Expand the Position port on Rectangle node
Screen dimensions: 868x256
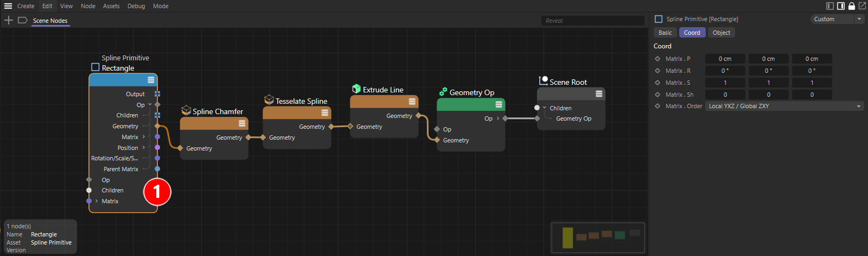[144, 148]
